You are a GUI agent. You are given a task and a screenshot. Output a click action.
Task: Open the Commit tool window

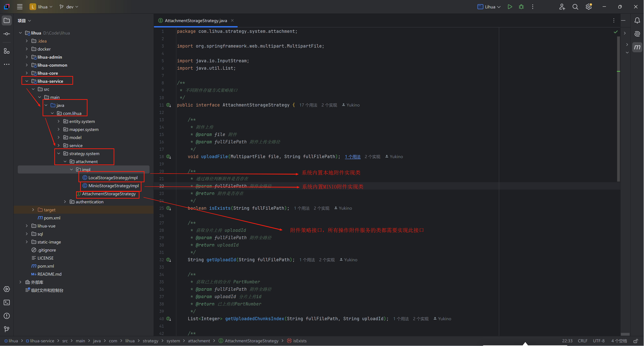click(7, 34)
